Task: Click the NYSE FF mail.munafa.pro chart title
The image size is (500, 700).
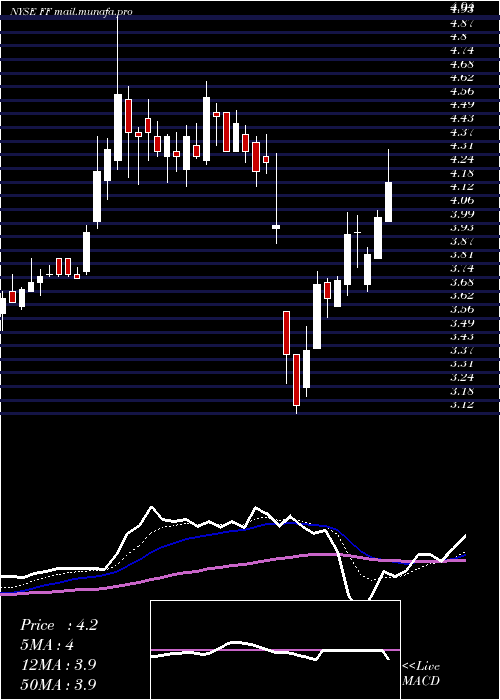Action: (72, 12)
